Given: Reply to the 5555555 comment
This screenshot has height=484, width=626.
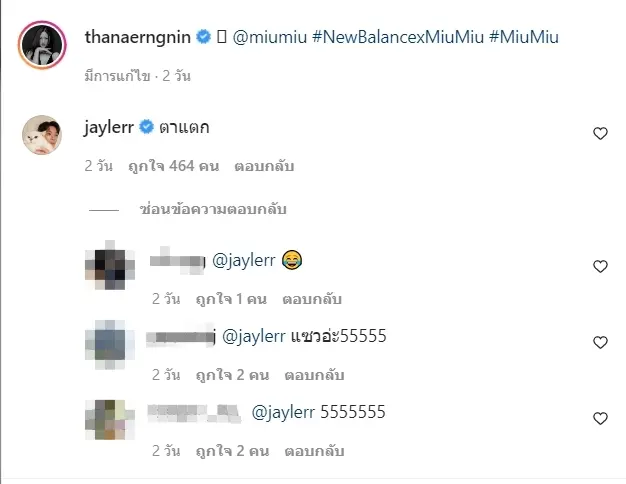Looking at the screenshot, I should pyautogui.click(x=314, y=451).
